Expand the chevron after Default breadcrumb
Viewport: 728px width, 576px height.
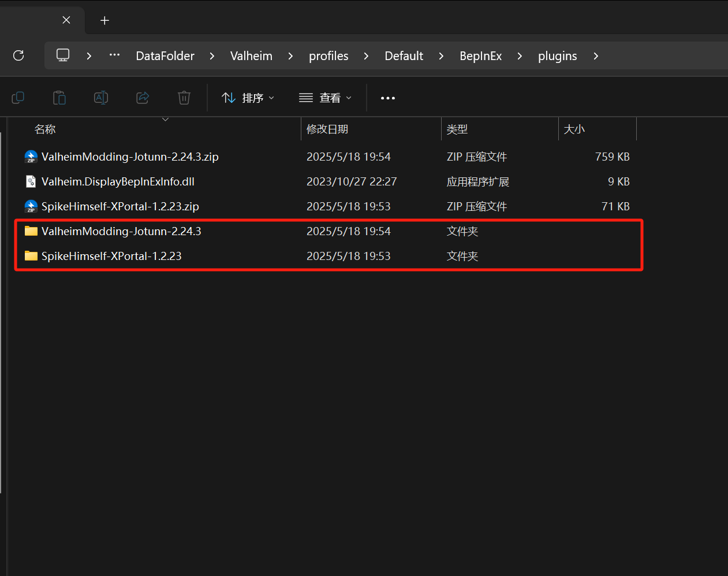[441, 56]
